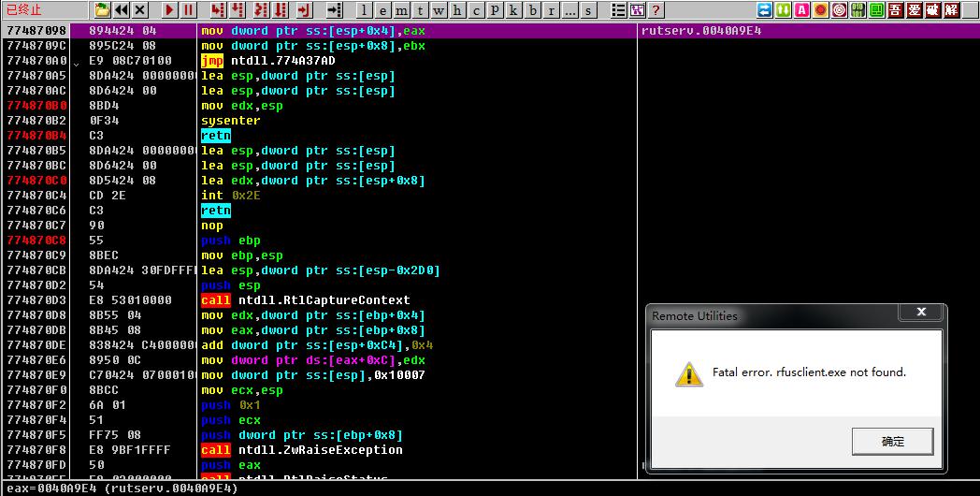Select the add dword ptr ss:[esp+0xC4],0x4 line

[x=318, y=345]
